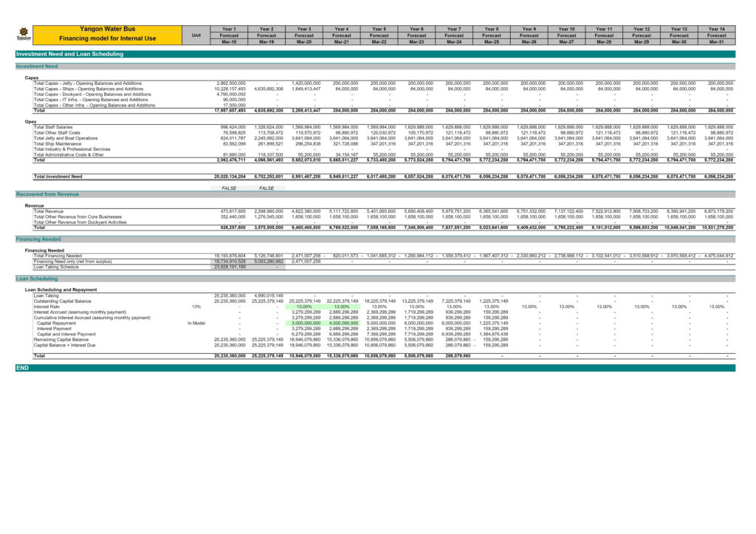Select the 'Capital Repayment' row label
Screen dimensions: 756x534
point(56,324)
